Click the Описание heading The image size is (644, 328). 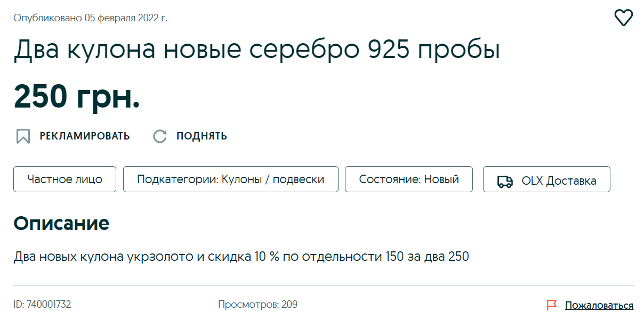(x=61, y=223)
